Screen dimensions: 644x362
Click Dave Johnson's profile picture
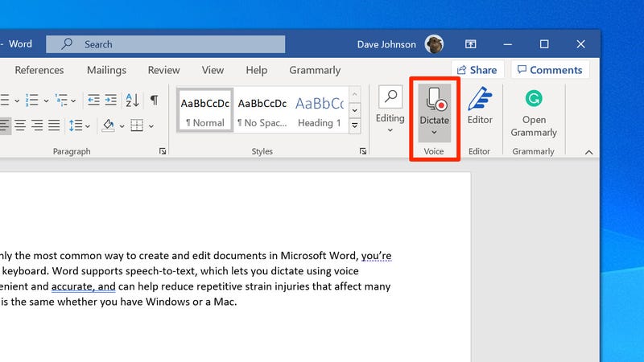434,44
